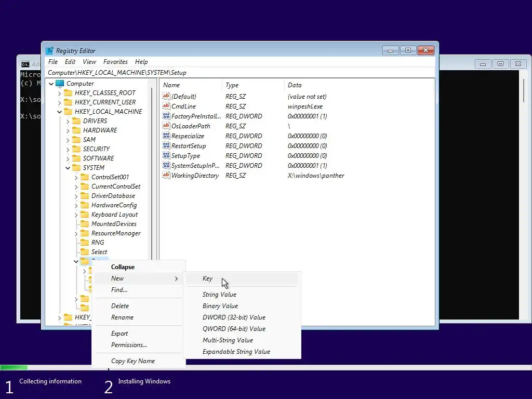Choose Expandable String Value in submenu
The image size is (532, 399).
pos(242,352)
